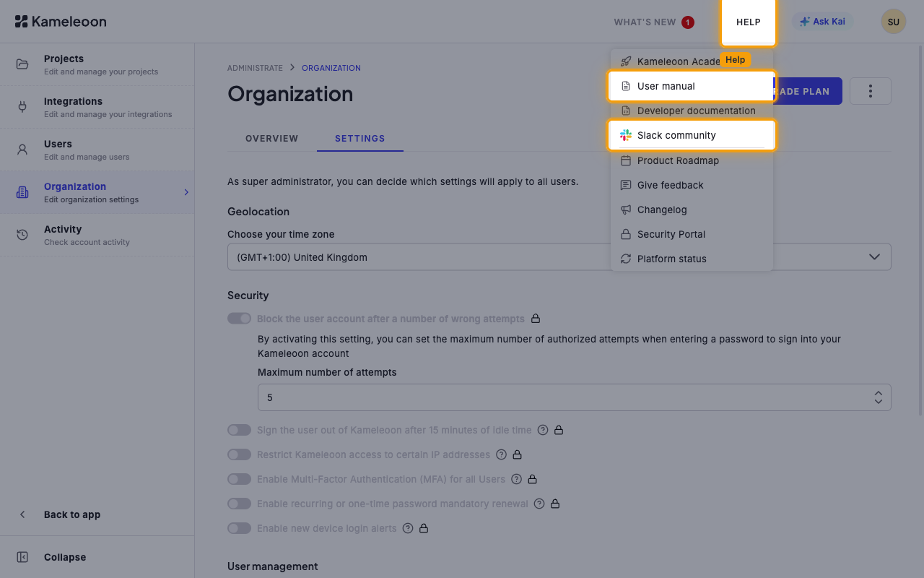Toggle mandatory password renewal switch
This screenshot has height=578, width=924.
coord(239,504)
